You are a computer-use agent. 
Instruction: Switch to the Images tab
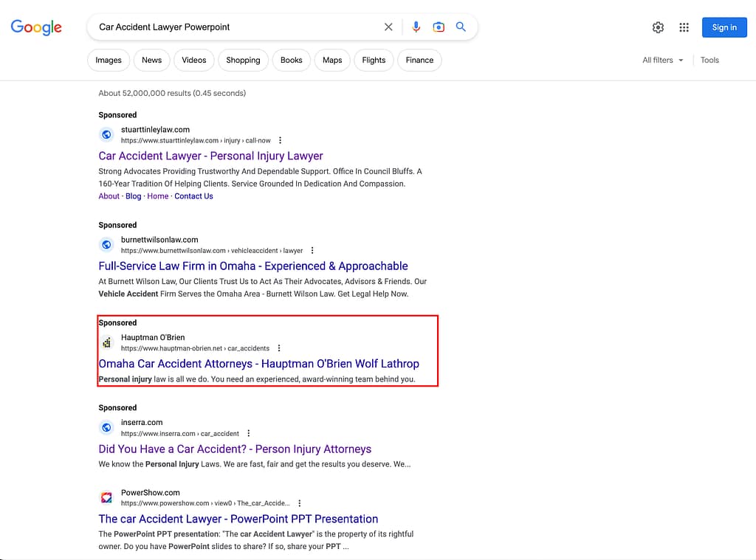click(109, 61)
